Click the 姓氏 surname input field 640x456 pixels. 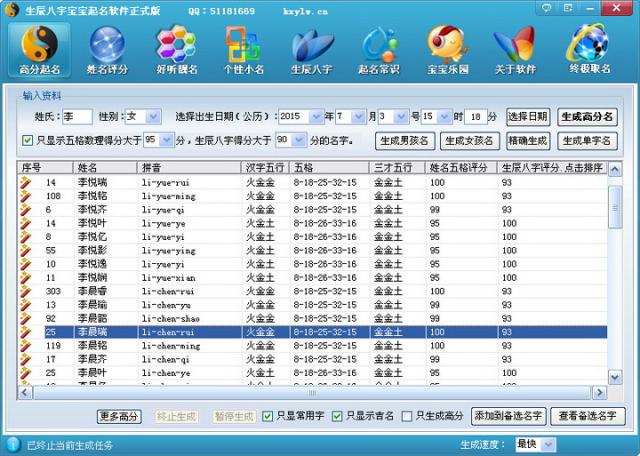pyautogui.click(x=78, y=117)
